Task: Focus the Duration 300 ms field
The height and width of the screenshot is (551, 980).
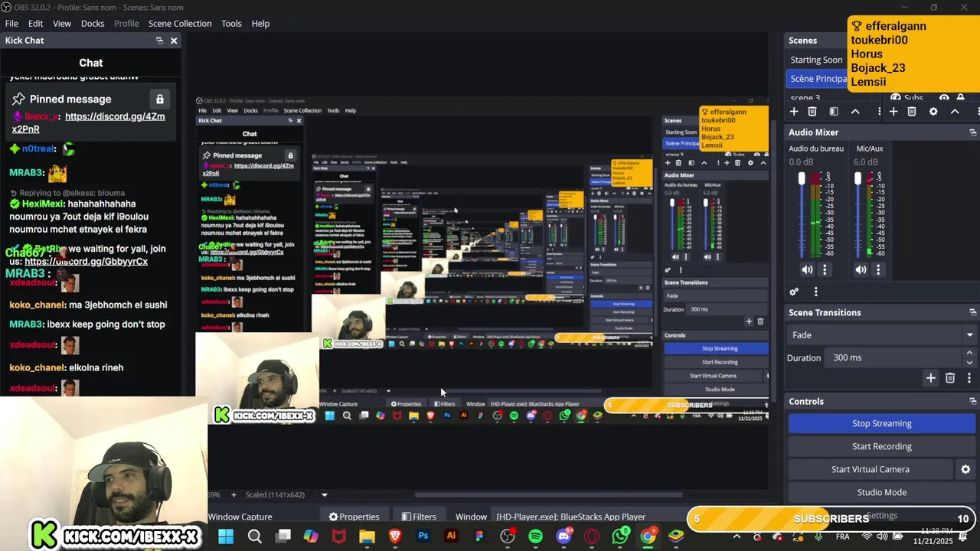Action: (892, 357)
